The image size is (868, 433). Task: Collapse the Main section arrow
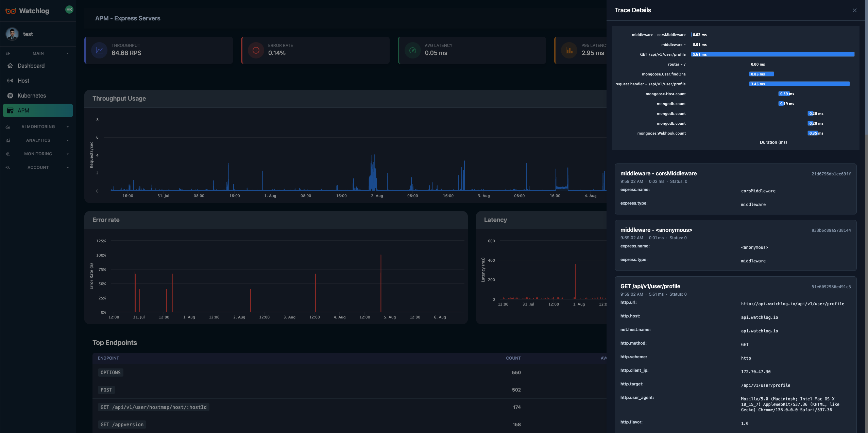coord(68,53)
